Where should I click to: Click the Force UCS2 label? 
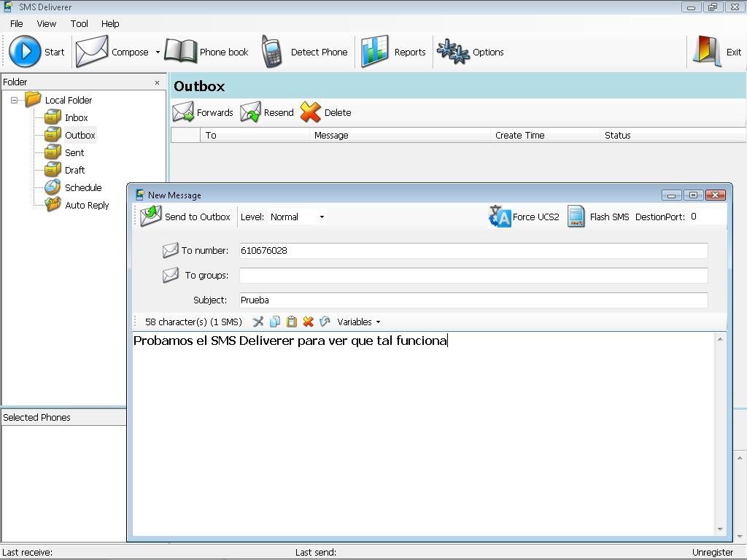click(536, 217)
